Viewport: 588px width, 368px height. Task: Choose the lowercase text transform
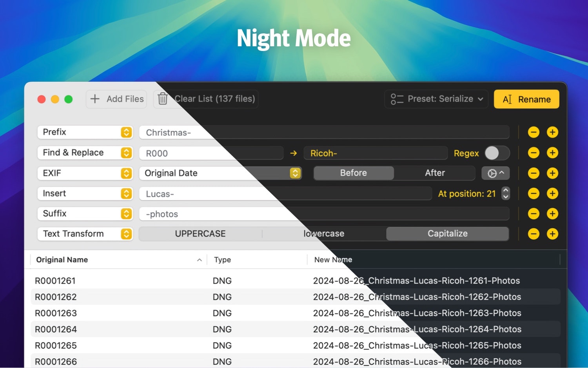(324, 234)
